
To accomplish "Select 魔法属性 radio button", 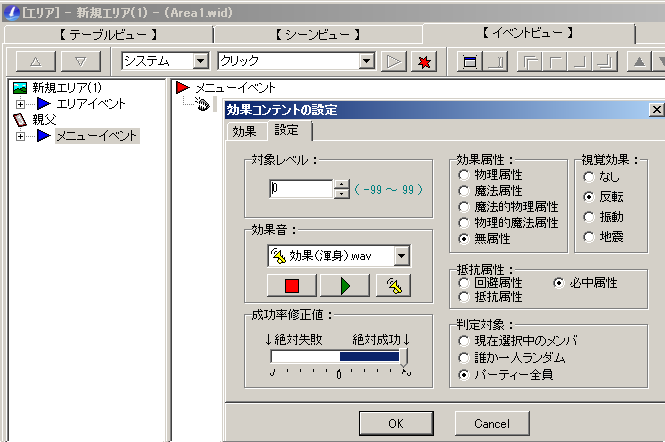I will click(x=464, y=191).
